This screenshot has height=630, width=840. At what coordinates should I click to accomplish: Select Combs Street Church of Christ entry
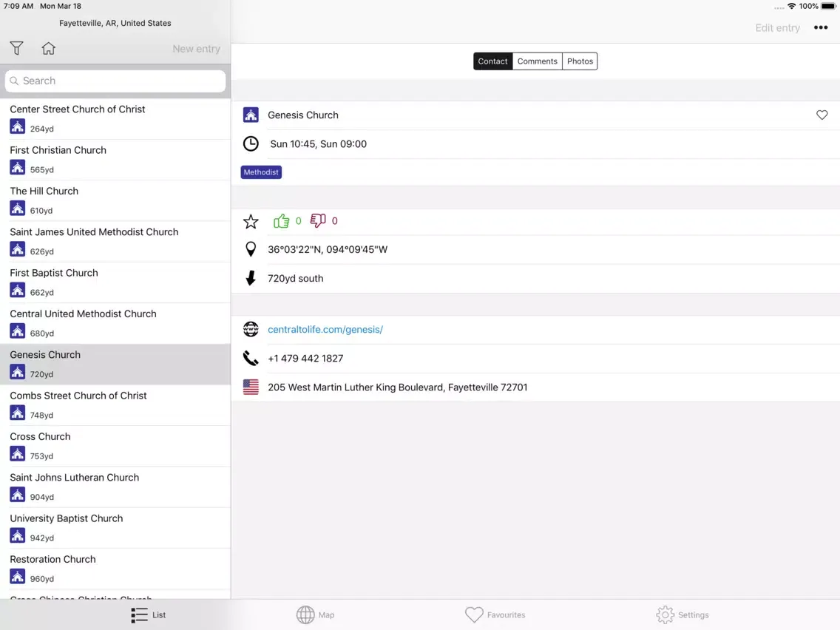pyautogui.click(x=115, y=405)
